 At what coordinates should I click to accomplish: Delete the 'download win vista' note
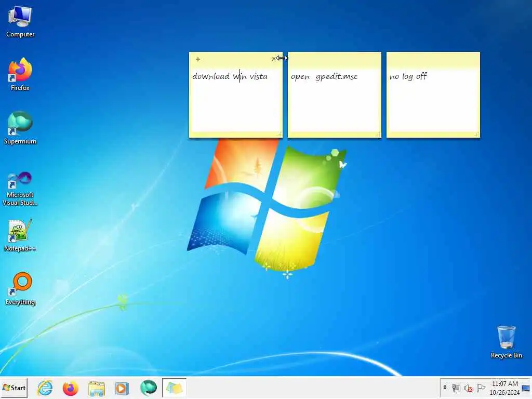[273, 59]
